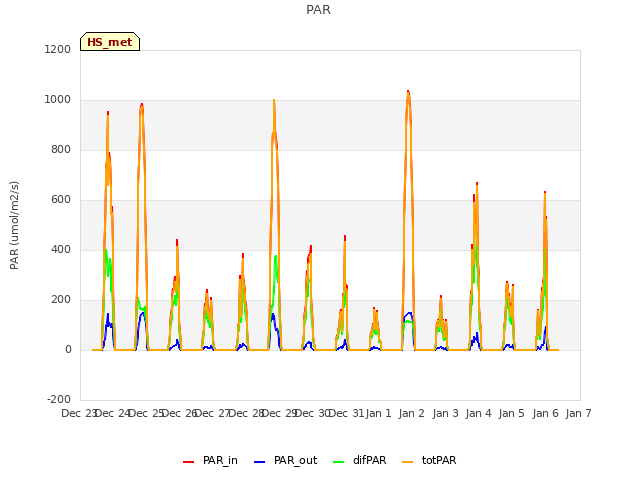Click the HS_met annotation label
The image size is (640, 480).
[x=110, y=42]
